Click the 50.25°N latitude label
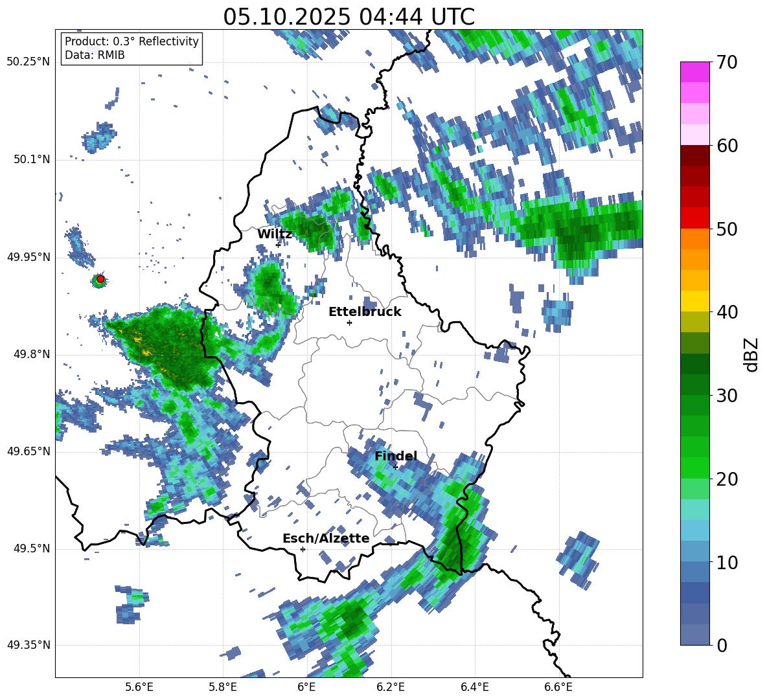Screen dimensions: 767x700 (x=29, y=62)
